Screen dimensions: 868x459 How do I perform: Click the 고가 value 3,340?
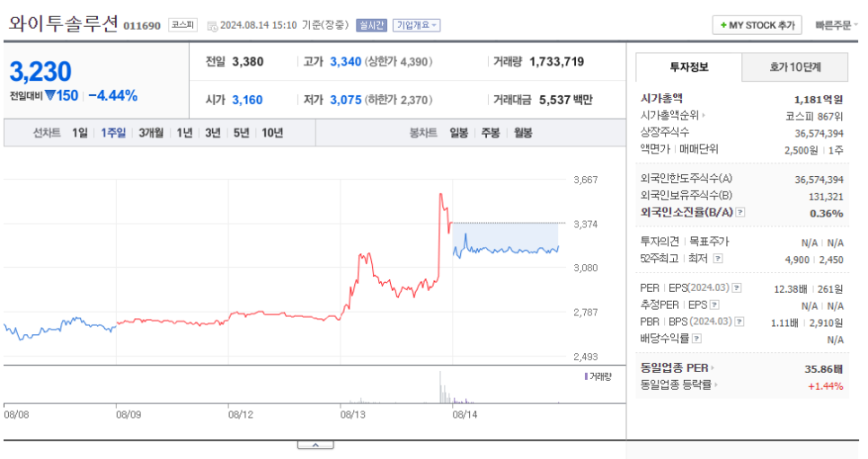click(345, 61)
